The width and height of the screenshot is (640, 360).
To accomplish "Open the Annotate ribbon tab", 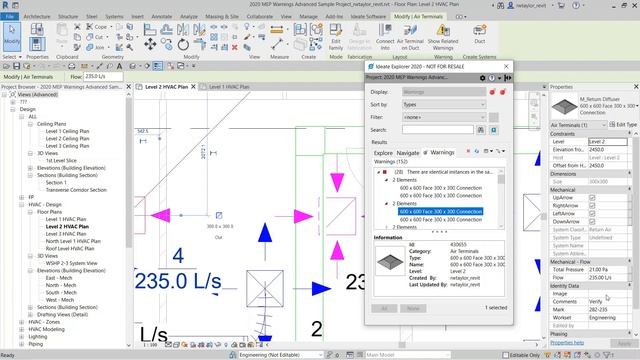I will point(162,17).
